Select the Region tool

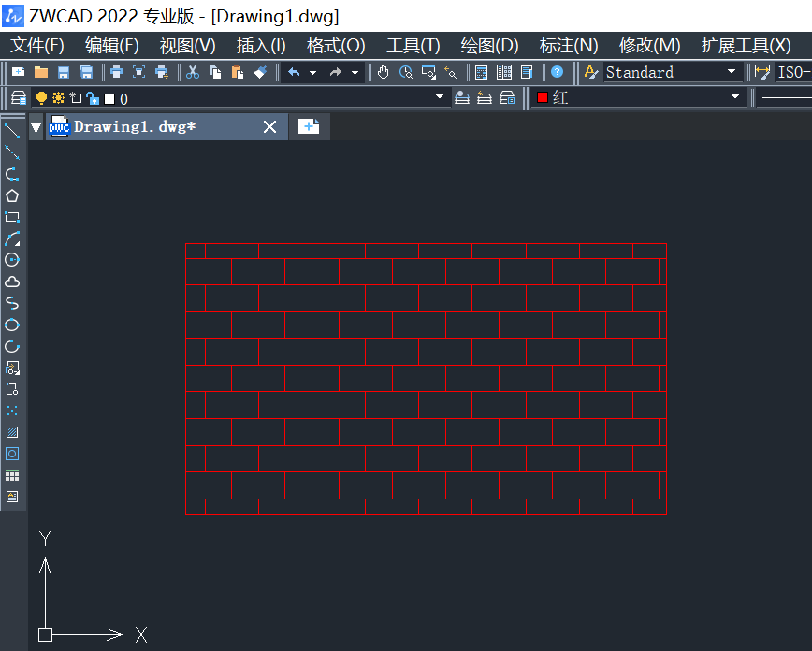point(12,454)
